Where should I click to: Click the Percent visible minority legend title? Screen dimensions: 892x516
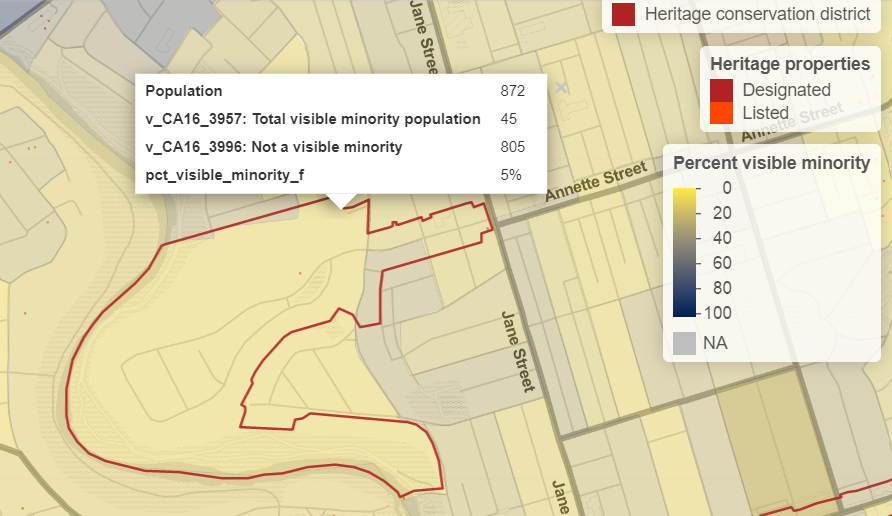click(x=771, y=163)
